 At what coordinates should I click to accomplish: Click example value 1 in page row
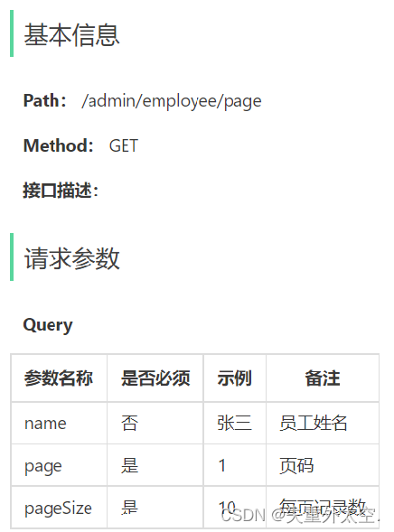222,465
